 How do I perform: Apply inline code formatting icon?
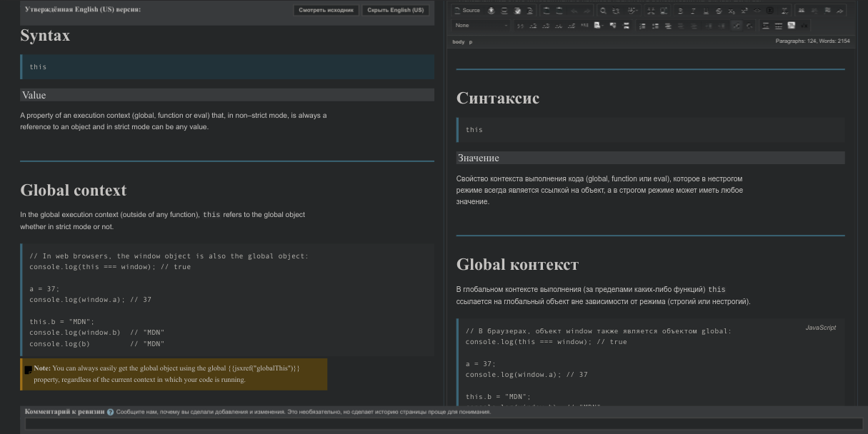point(757,10)
